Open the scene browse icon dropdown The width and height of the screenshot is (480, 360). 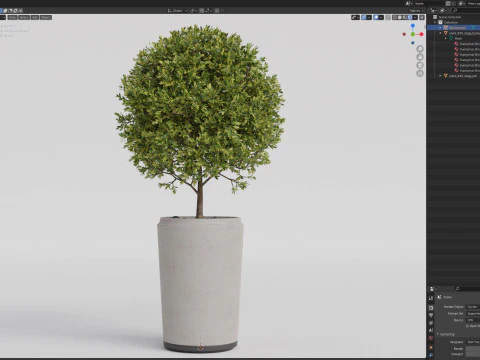[409, 3]
